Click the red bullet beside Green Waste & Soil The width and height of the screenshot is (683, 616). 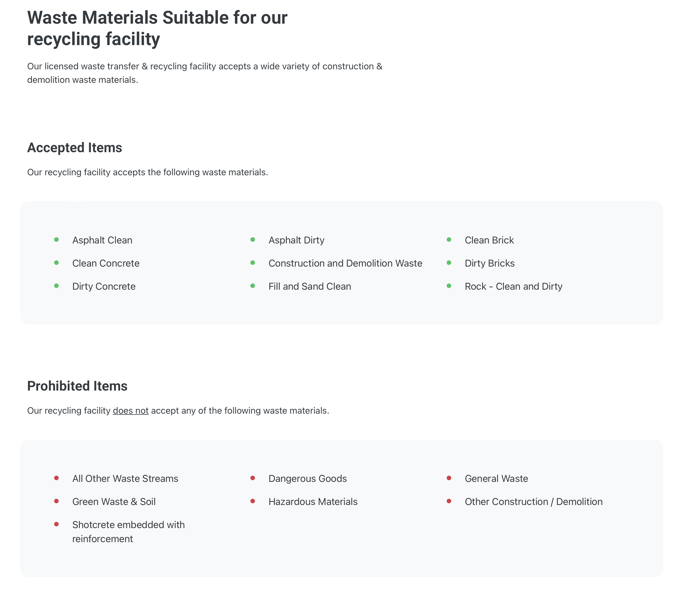(x=56, y=501)
